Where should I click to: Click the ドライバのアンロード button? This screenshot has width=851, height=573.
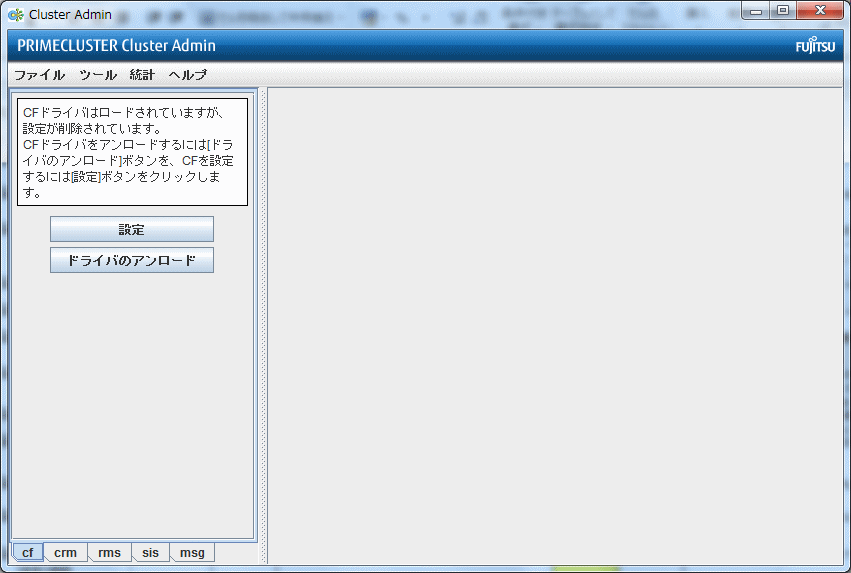tap(132, 260)
